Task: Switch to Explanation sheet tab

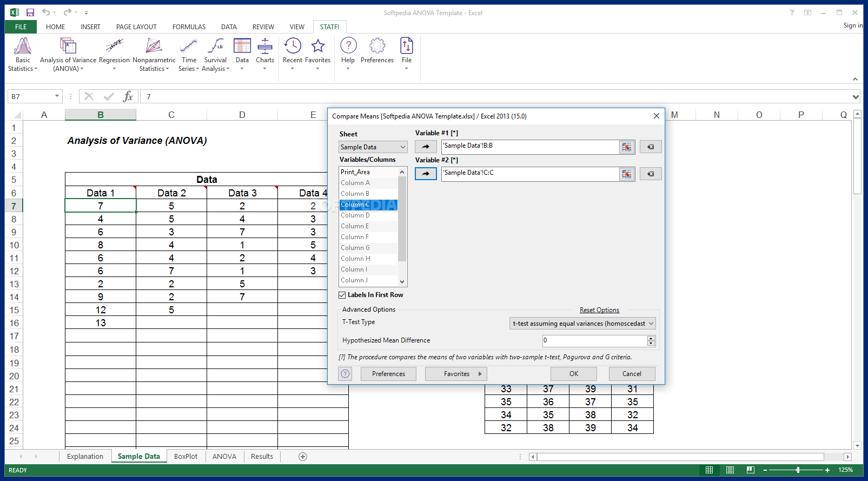Action: [x=85, y=457]
